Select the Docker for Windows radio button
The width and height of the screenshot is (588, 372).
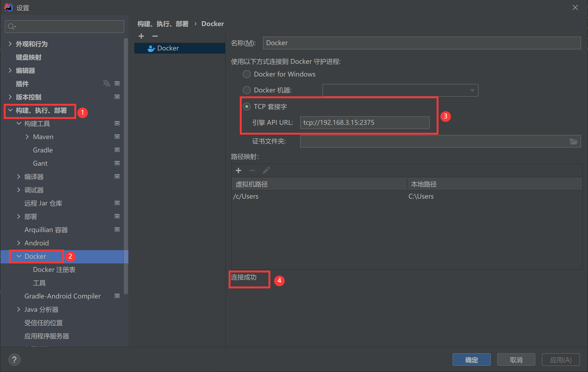pos(247,74)
